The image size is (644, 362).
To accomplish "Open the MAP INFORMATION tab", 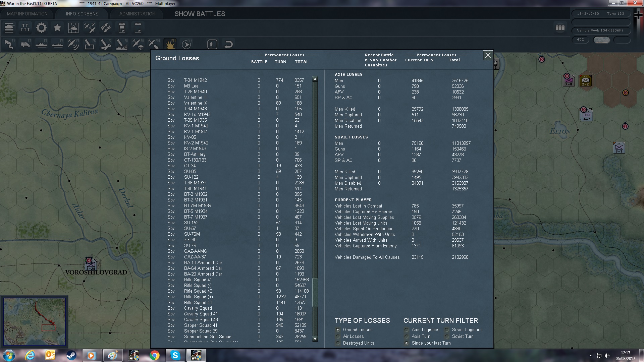I will click(x=27, y=14).
